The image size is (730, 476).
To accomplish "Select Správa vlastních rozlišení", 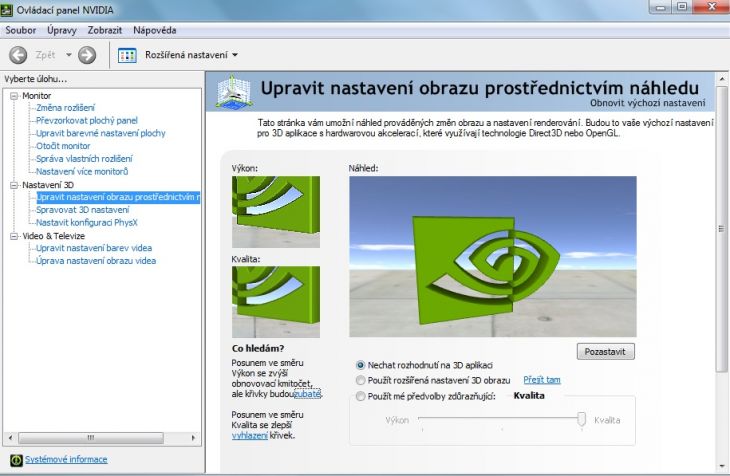I will point(84,159).
